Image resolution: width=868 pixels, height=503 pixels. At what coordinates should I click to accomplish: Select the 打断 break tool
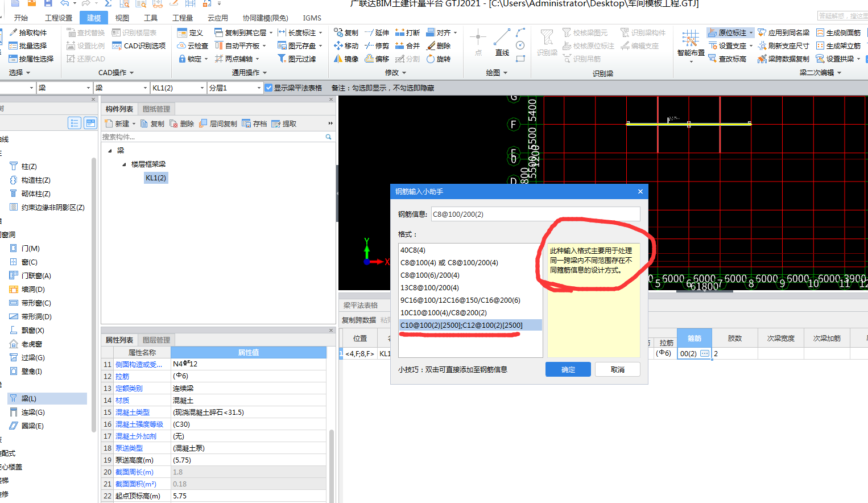[x=408, y=32]
